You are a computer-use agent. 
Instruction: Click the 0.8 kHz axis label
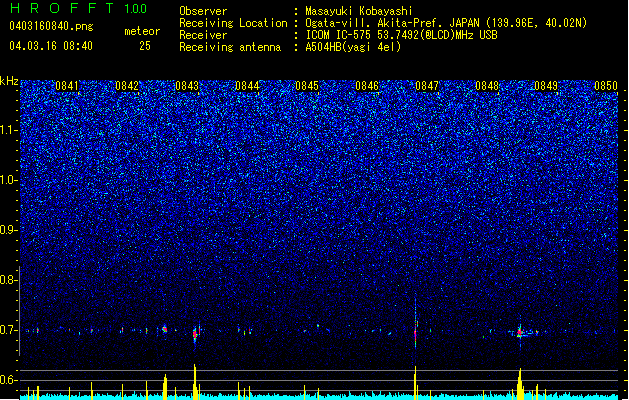coord(8,280)
